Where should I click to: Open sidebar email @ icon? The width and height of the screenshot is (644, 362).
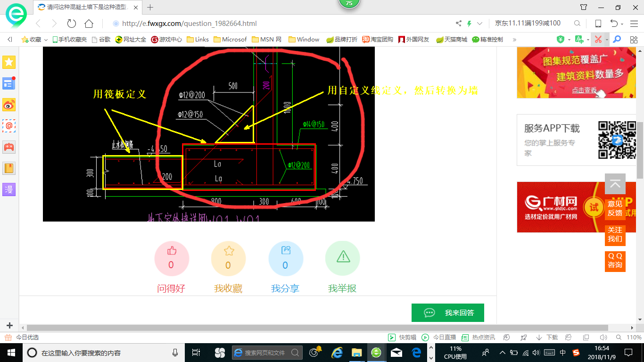pyautogui.click(x=9, y=126)
